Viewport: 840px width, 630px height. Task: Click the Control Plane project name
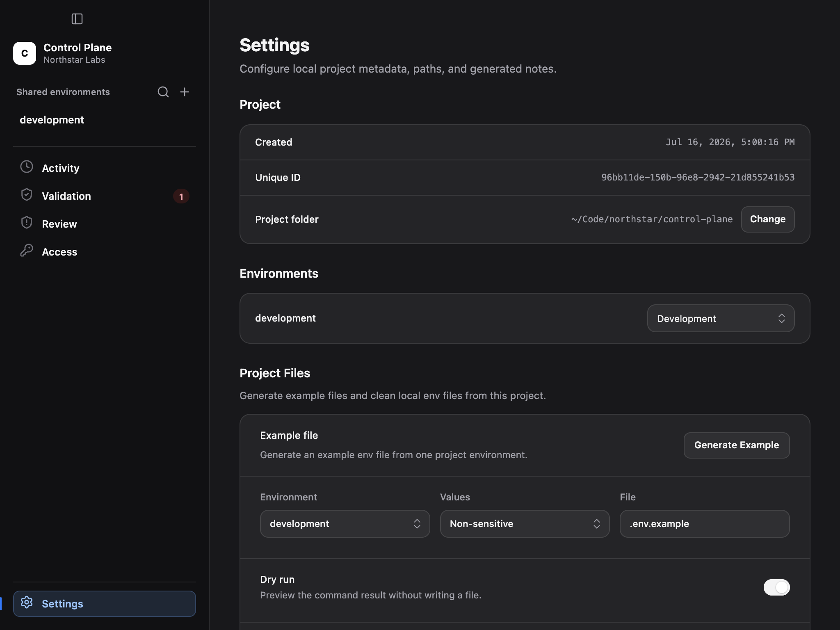click(x=78, y=48)
